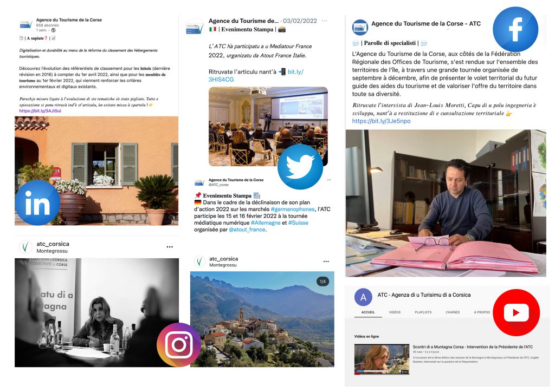Click the red YouTube play logo
Image resolution: width=555 pixels, height=392 pixels.
pos(516,312)
